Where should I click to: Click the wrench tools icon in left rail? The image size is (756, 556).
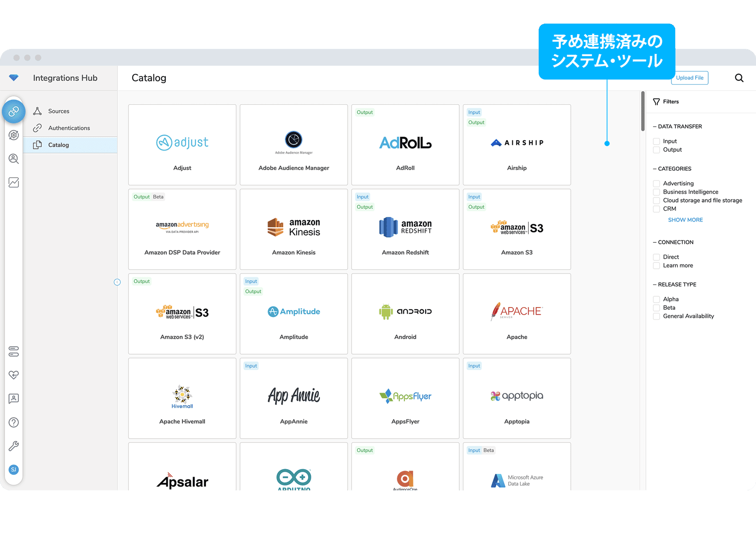(x=14, y=446)
